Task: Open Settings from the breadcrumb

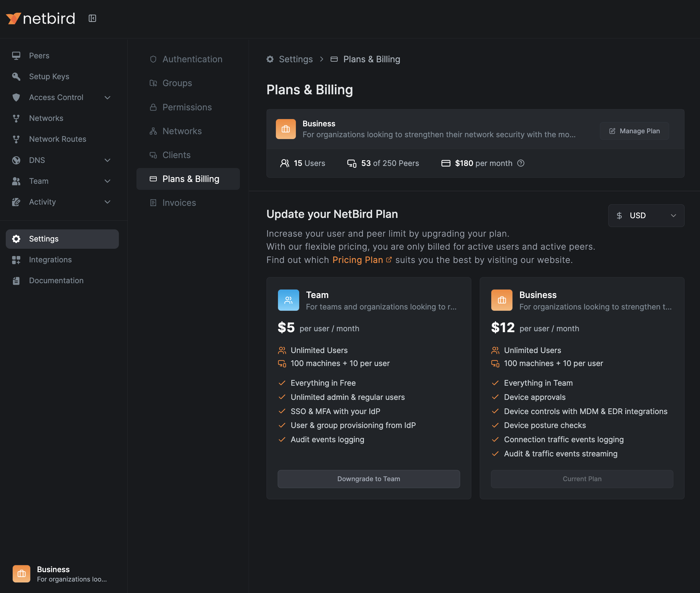Action: [x=296, y=59]
